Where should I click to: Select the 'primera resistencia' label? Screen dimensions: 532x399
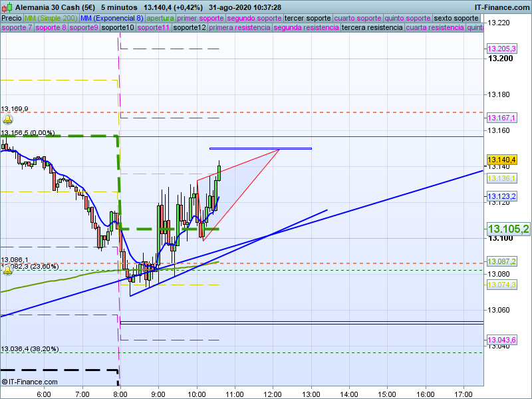(x=239, y=28)
